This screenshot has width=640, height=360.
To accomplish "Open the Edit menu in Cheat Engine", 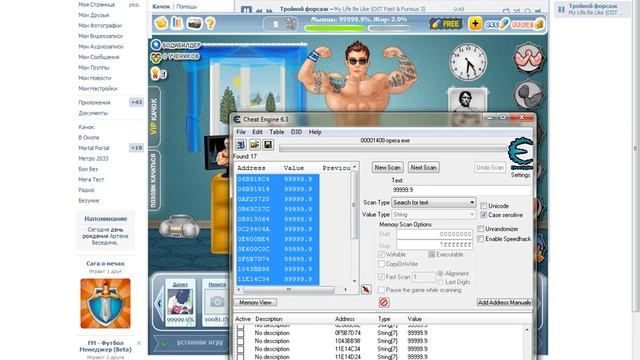I will [x=257, y=132].
